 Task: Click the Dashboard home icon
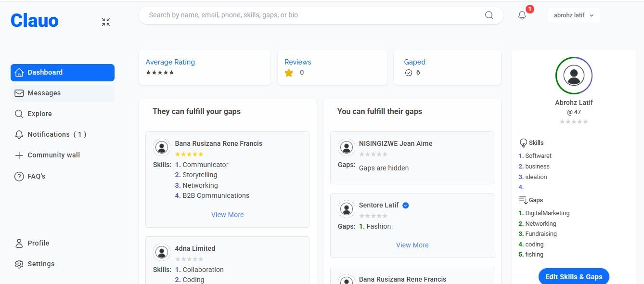[19, 73]
